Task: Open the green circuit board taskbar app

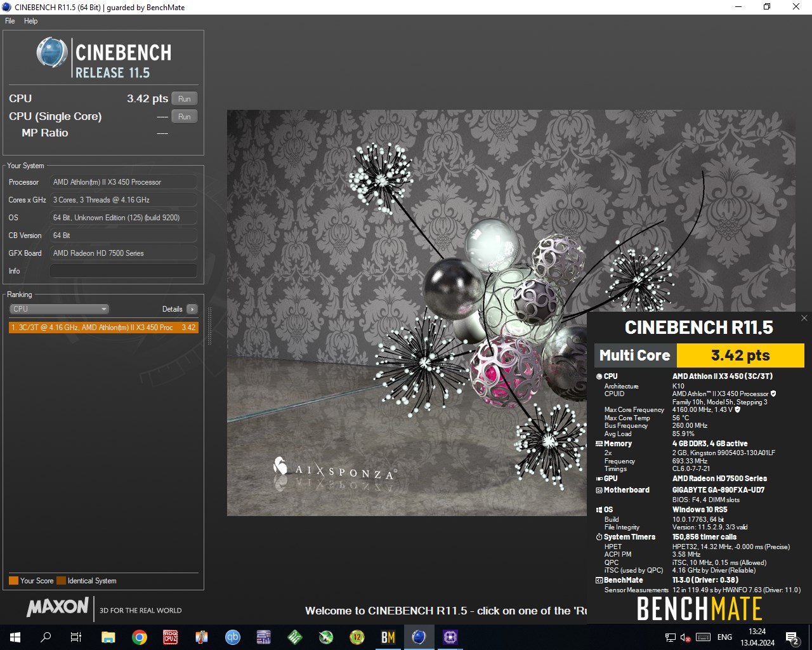Action: (295, 637)
